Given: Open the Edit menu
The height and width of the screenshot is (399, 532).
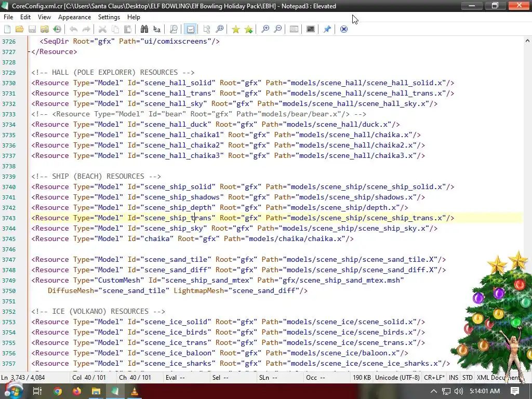Looking at the screenshot, I should (25, 17).
